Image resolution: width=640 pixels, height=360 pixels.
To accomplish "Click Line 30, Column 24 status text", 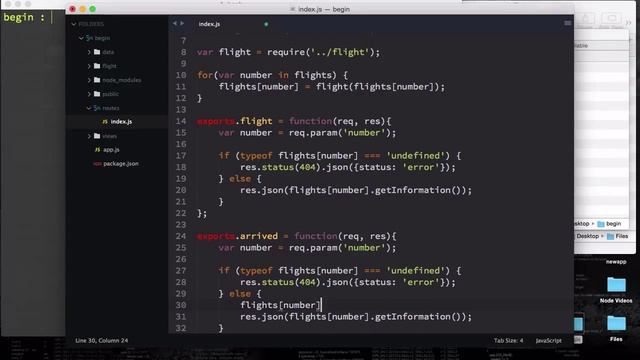I will (x=101, y=340).
